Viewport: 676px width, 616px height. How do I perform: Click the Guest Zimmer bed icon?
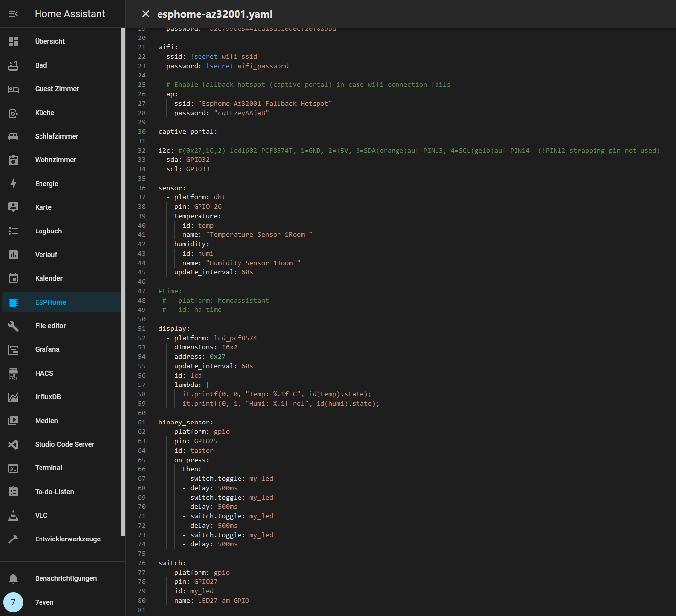[13, 89]
